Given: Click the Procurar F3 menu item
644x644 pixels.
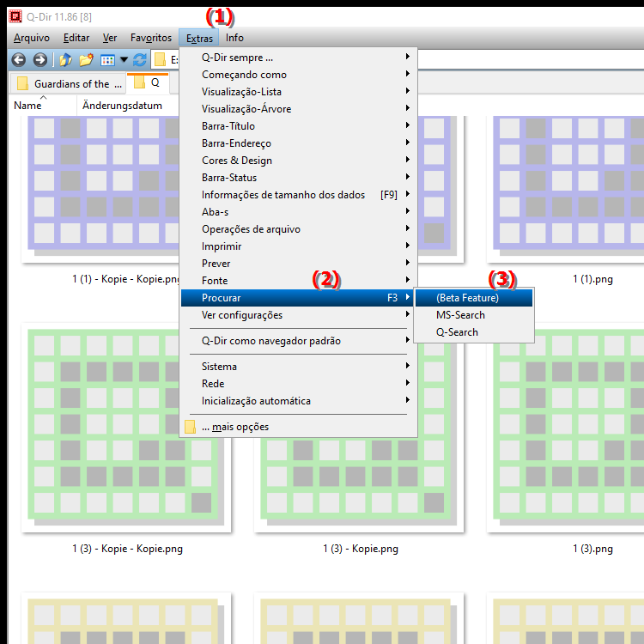Looking at the screenshot, I should coord(299,298).
